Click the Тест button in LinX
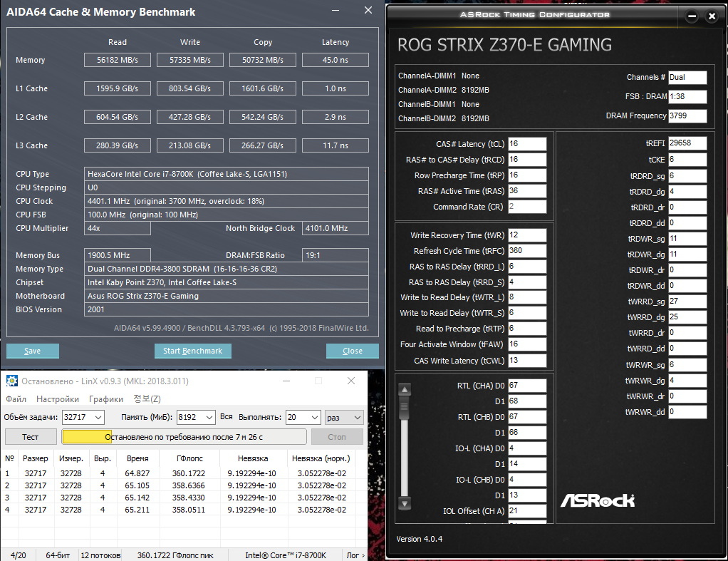The width and height of the screenshot is (728, 561). (x=31, y=437)
